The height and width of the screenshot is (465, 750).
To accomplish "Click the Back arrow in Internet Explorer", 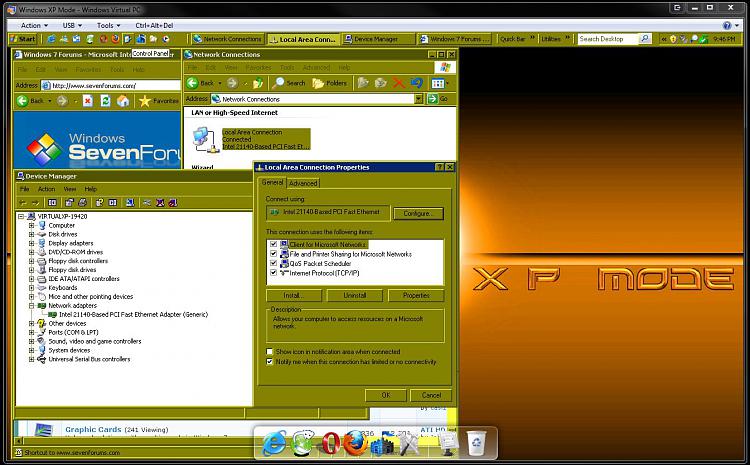I will point(22,101).
